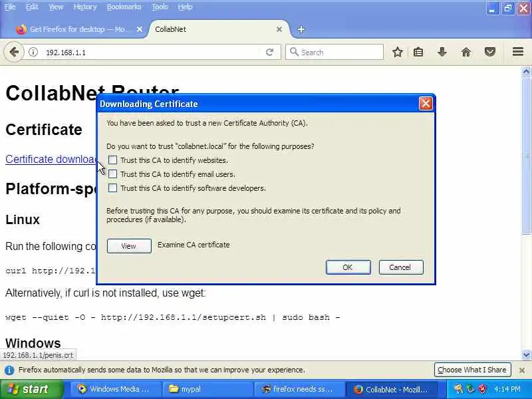
Task: Go to the Firefox home page icon
Action: coord(466,53)
